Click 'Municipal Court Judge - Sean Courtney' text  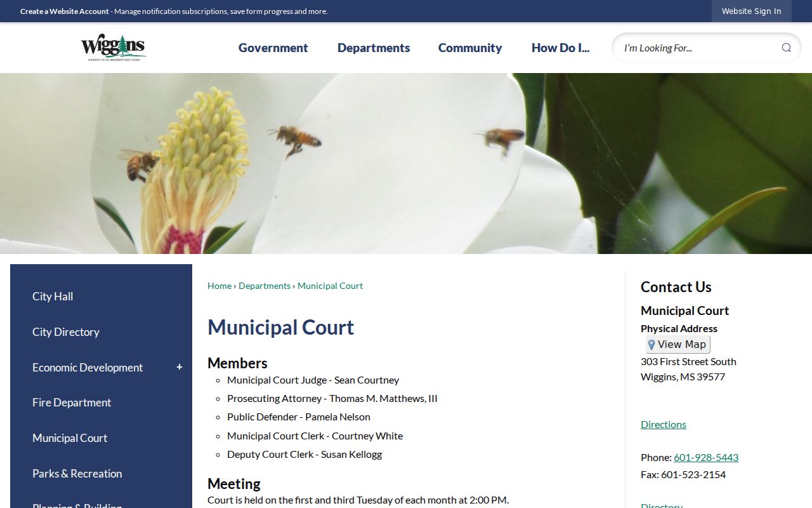coord(313,380)
